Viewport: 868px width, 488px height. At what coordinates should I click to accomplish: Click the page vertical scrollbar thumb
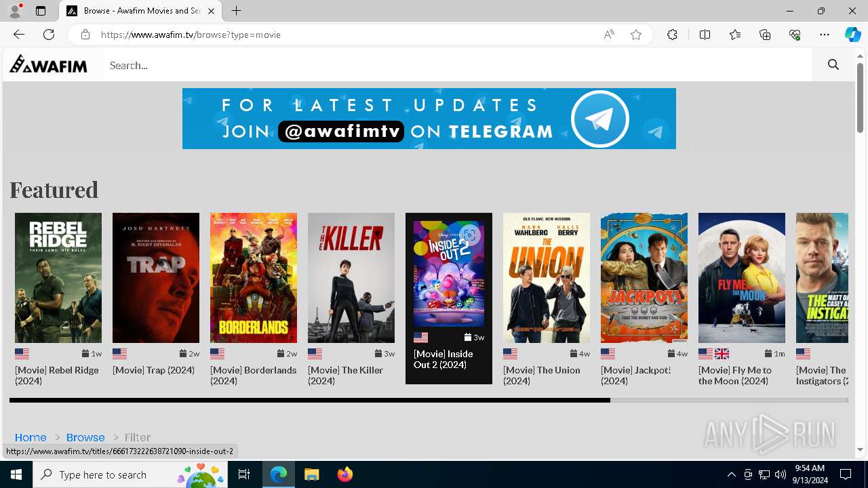click(x=861, y=98)
